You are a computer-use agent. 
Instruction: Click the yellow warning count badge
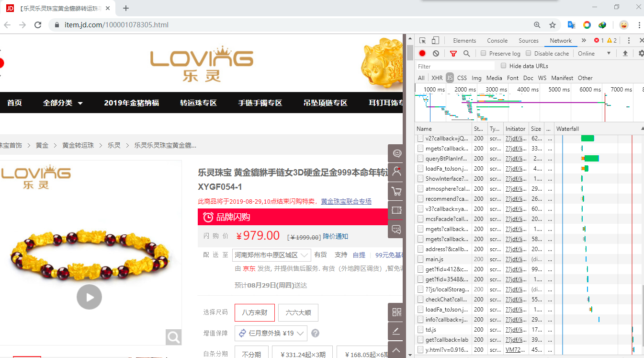point(611,41)
